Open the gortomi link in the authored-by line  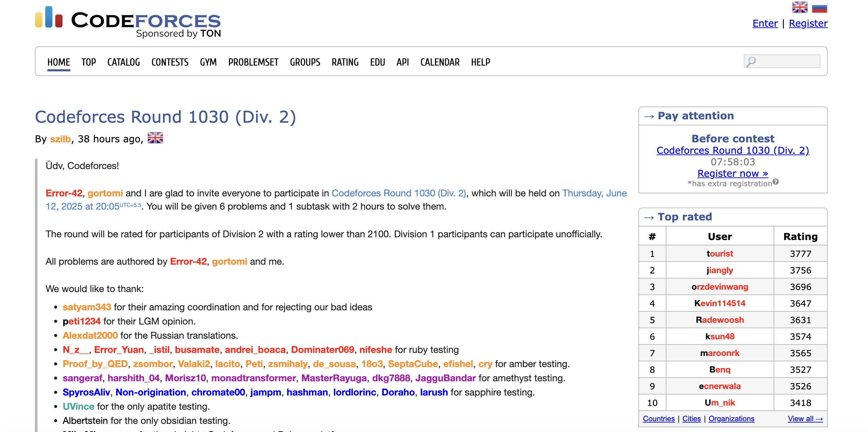(x=229, y=261)
